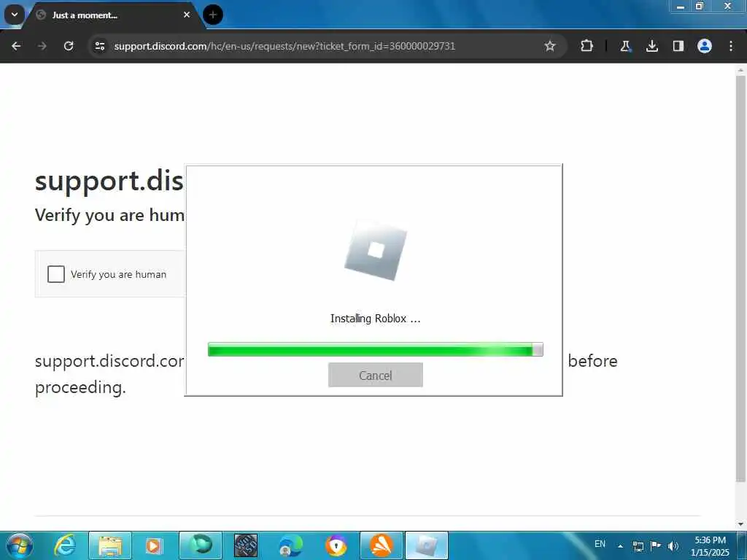Open Action Center flag icon
The image size is (747, 560).
(x=656, y=545)
